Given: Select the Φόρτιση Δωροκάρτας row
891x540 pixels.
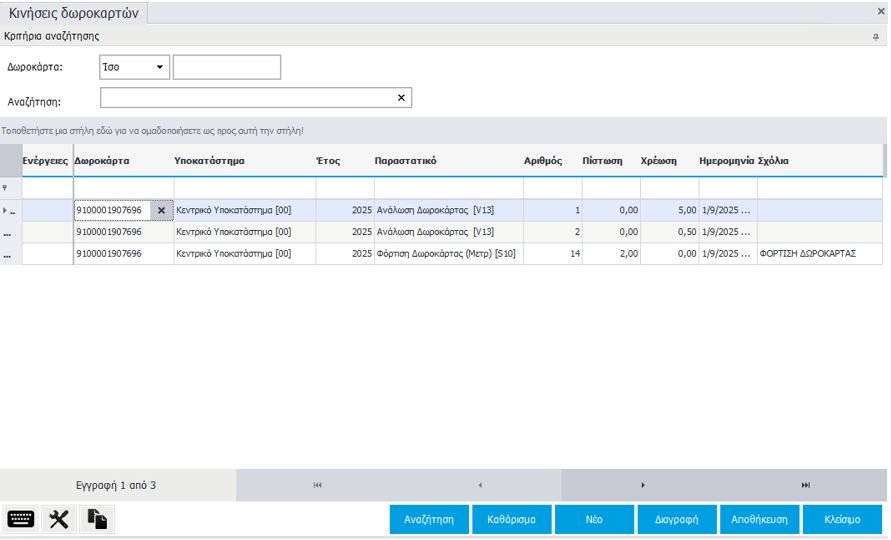Looking at the screenshot, I should (x=445, y=254).
